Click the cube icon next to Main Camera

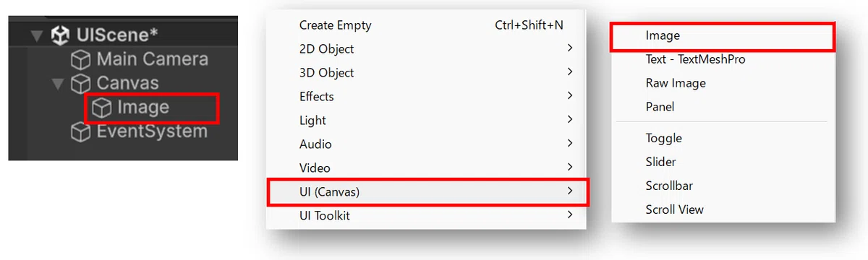coord(80,60)
